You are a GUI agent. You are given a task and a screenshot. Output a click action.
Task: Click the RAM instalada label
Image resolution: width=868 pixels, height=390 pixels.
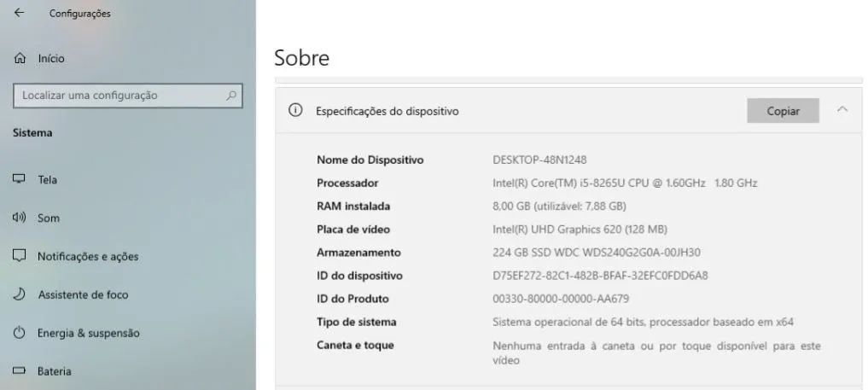pos(353,207)
